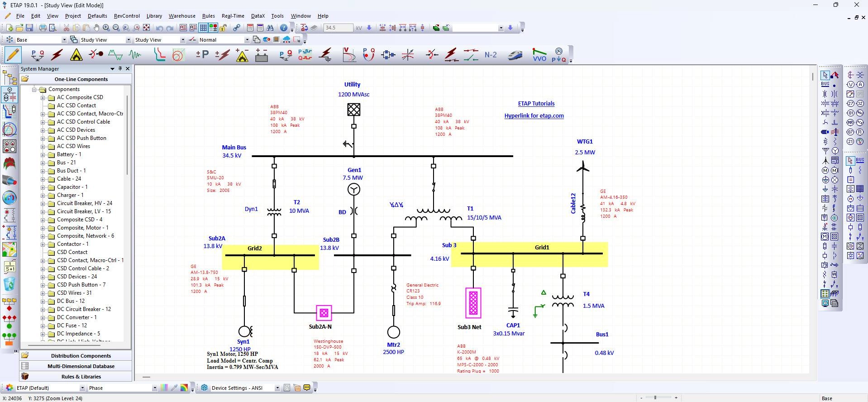The width and height of the screenshot is (868, 402).
Task: Open the Library menu
Action: 154,16
